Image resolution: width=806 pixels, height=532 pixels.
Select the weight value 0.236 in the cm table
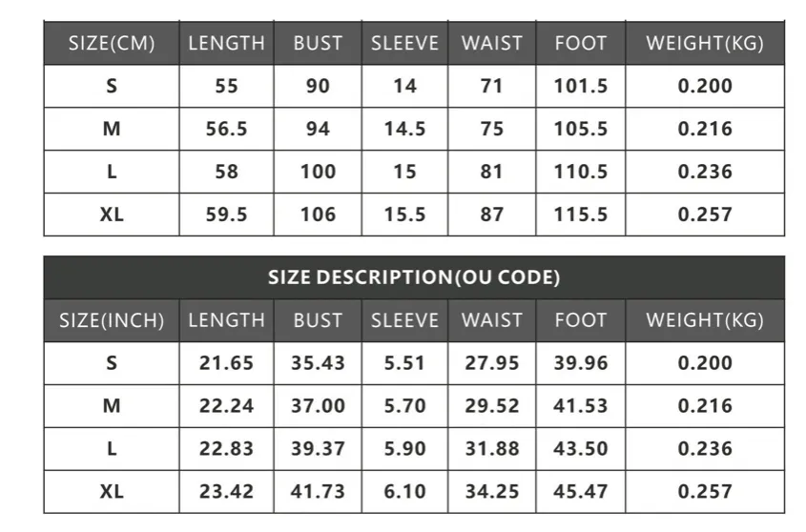705,172
